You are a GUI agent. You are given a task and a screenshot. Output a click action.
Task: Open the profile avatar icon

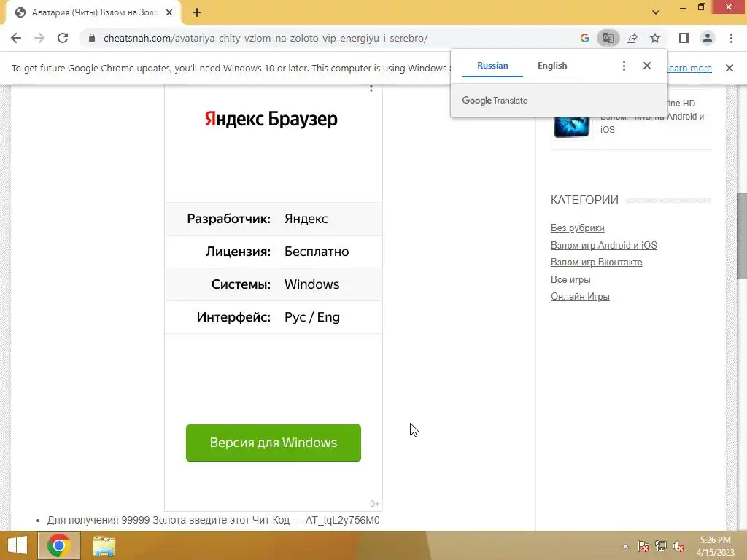[x=708, y=38]
